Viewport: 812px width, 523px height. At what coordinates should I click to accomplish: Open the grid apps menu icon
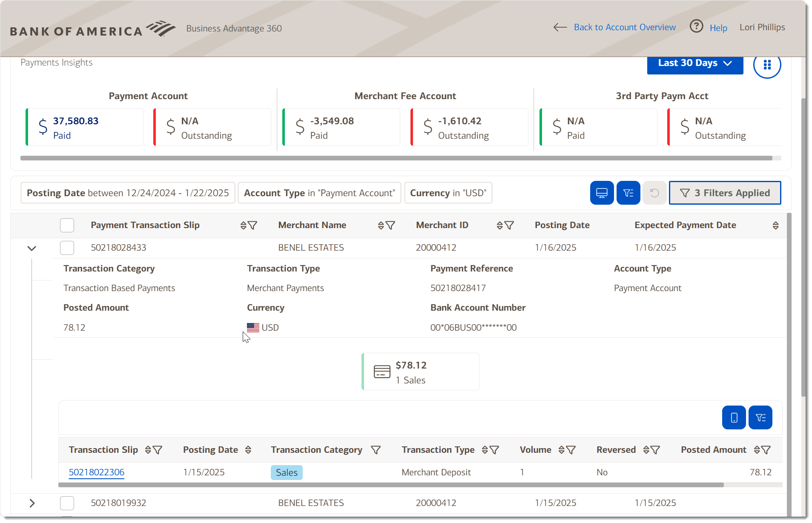click(767, 65)
